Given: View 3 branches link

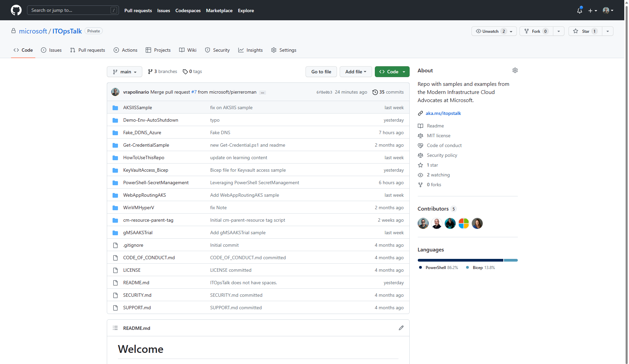Looking at the screenshot, I should coord(163,71).
